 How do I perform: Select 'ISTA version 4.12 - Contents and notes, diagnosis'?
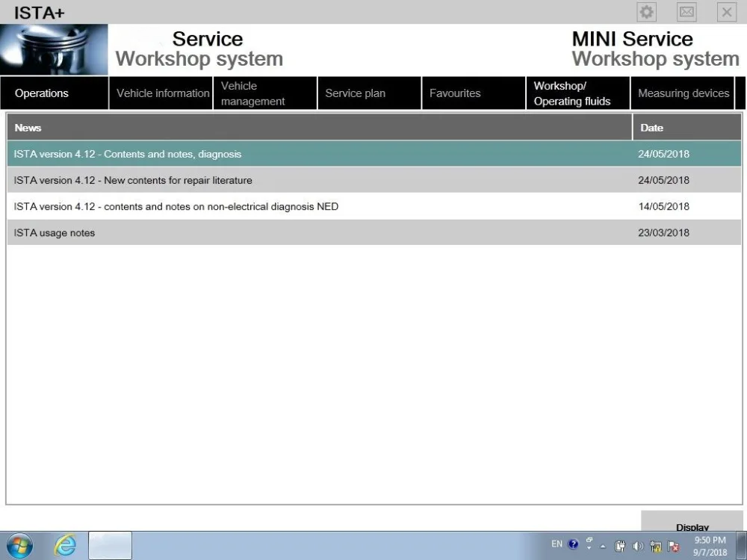pyautogui.click(x=374, y=154)
